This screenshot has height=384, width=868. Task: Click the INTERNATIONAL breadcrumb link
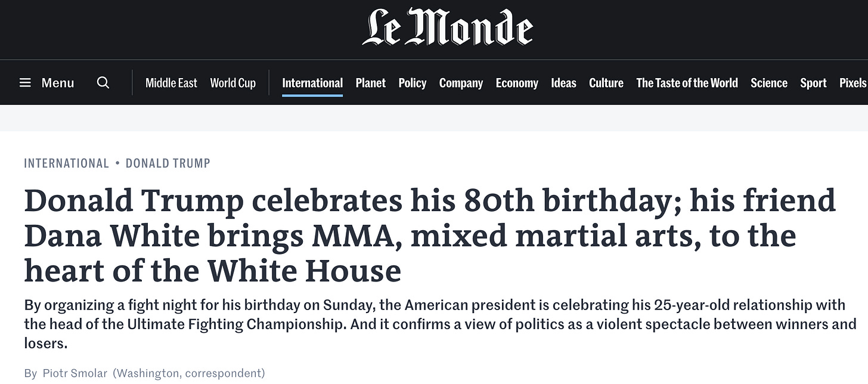coord(67,163)
